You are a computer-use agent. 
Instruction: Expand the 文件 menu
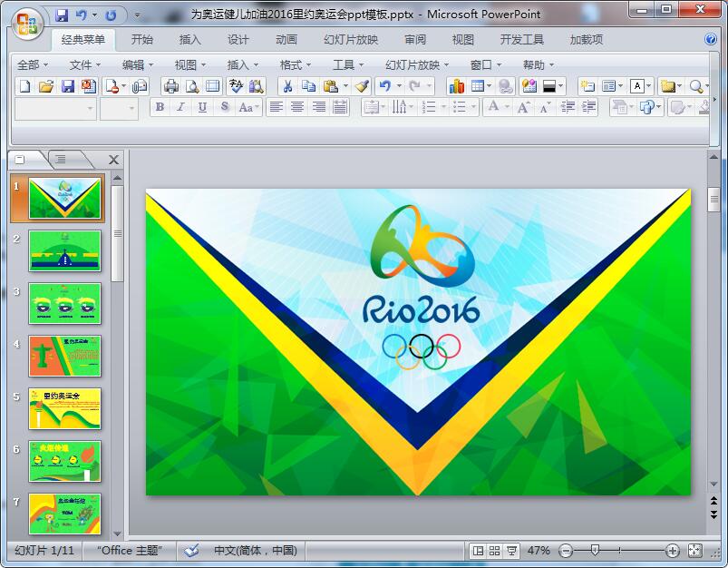(84, 65)
